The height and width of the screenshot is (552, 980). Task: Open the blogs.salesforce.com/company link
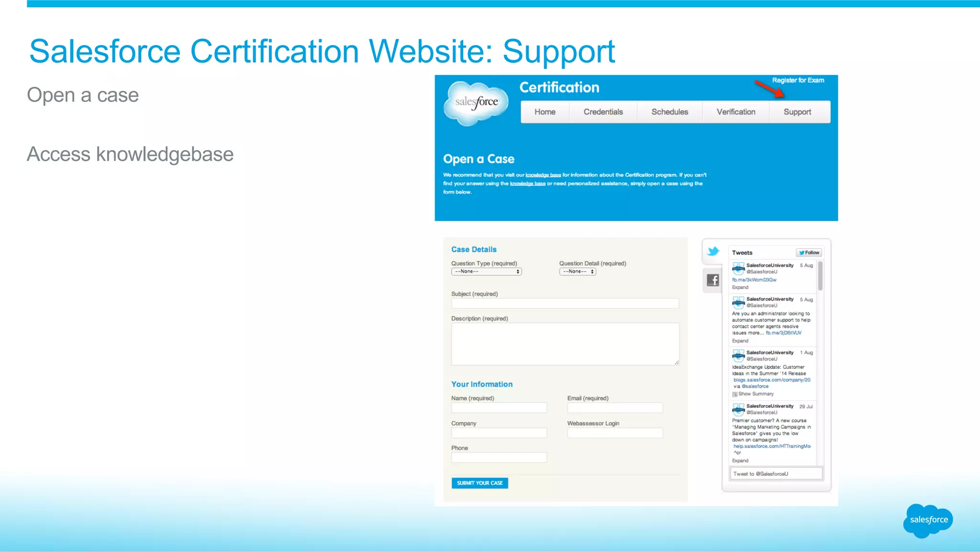click(x=771, y=380)
